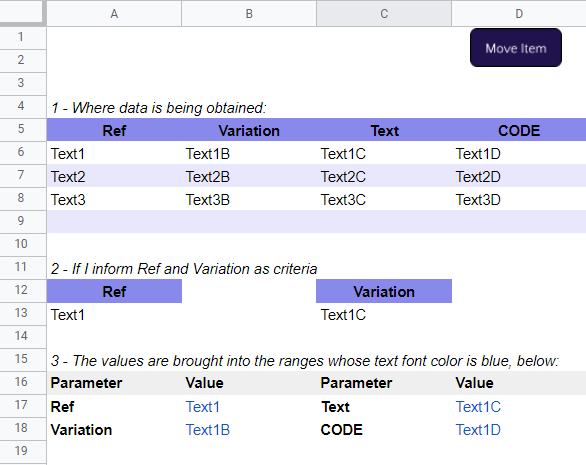Click 'Value' cell in column B row 16
Viewport: 586px width, 465px height.
[x=249, y=383]
